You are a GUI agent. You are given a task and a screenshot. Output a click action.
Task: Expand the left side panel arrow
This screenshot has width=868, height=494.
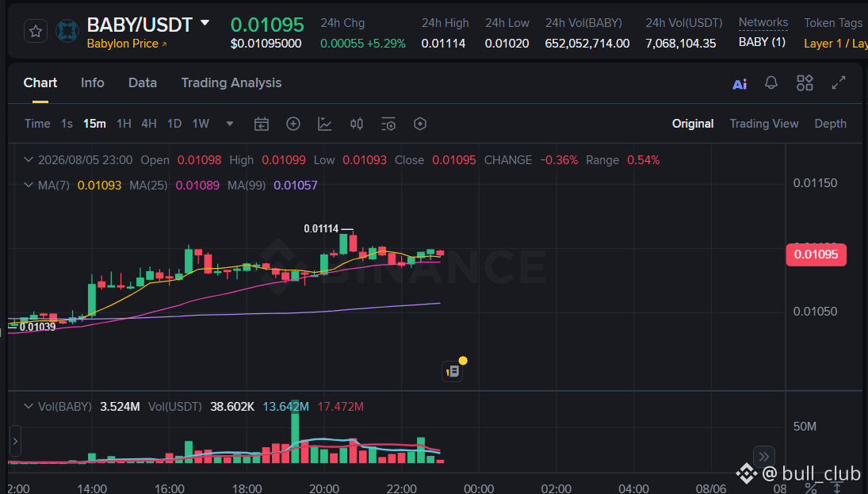coord(15,442)
